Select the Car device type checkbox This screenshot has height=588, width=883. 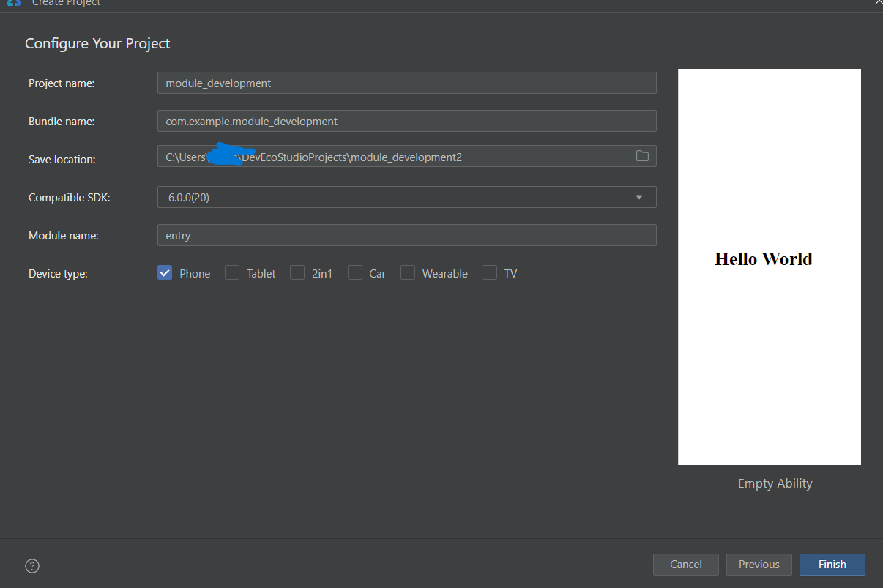[x=355, y=273]
